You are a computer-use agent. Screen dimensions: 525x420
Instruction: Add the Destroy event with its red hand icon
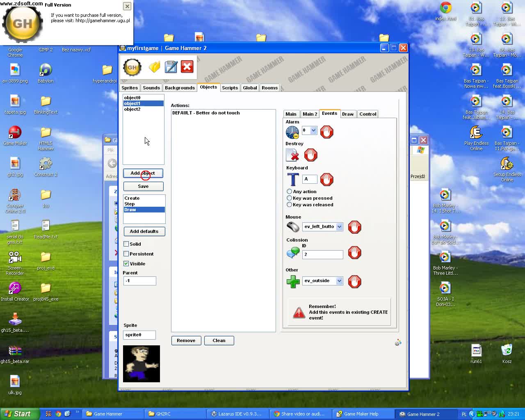(x=311, y=155)
